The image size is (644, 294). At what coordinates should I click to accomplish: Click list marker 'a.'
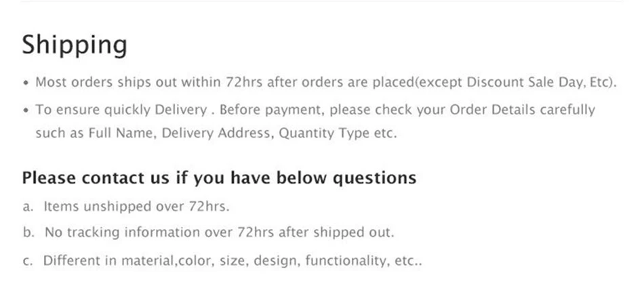[x=28, y=207]
